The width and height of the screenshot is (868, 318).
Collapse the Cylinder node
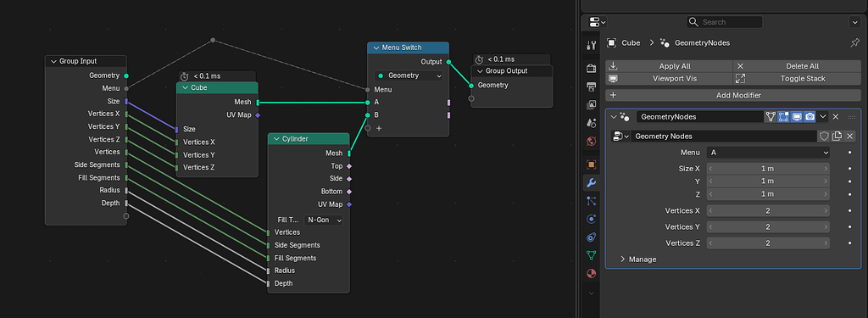pos(276,139)
